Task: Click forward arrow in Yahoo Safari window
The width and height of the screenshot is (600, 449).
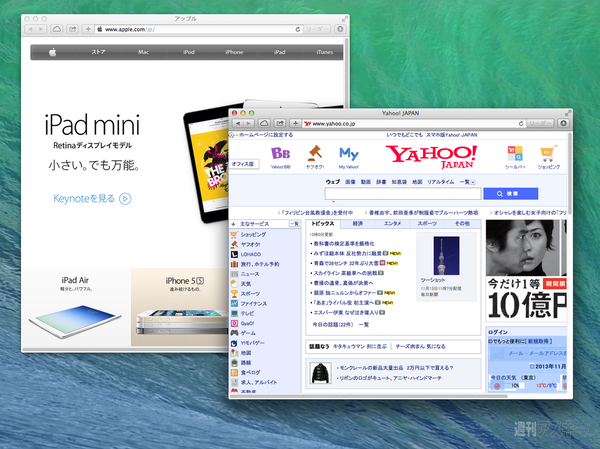Action: click(x=249, y=123)
